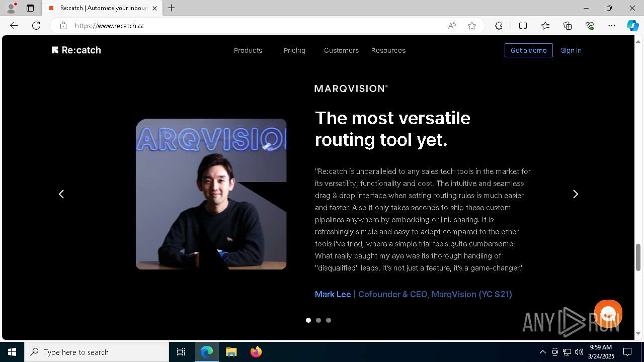Viewport: 644px width, 362px height.
Task: Click the Re:catch logo
Action: click(x=76, y=50)
